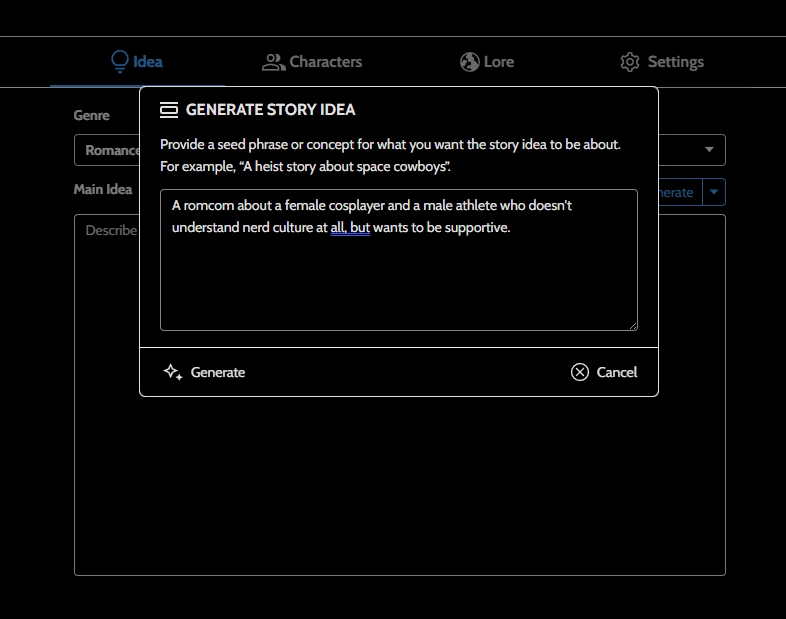Click the circled X icon beside Cancel
This screenshot has width=786, height=619.
580,372
